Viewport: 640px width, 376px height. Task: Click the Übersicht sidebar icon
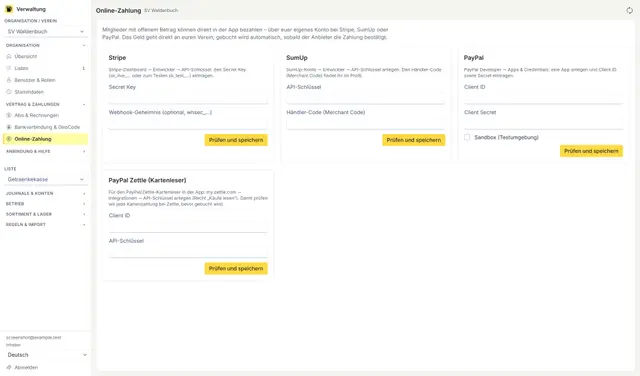[x=9, y=56]
